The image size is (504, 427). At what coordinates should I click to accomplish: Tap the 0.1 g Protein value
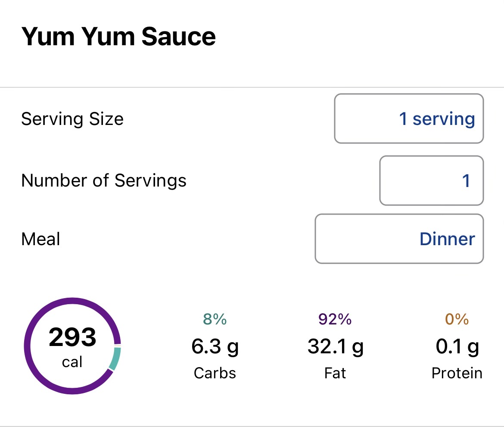[x=457, y=346]
